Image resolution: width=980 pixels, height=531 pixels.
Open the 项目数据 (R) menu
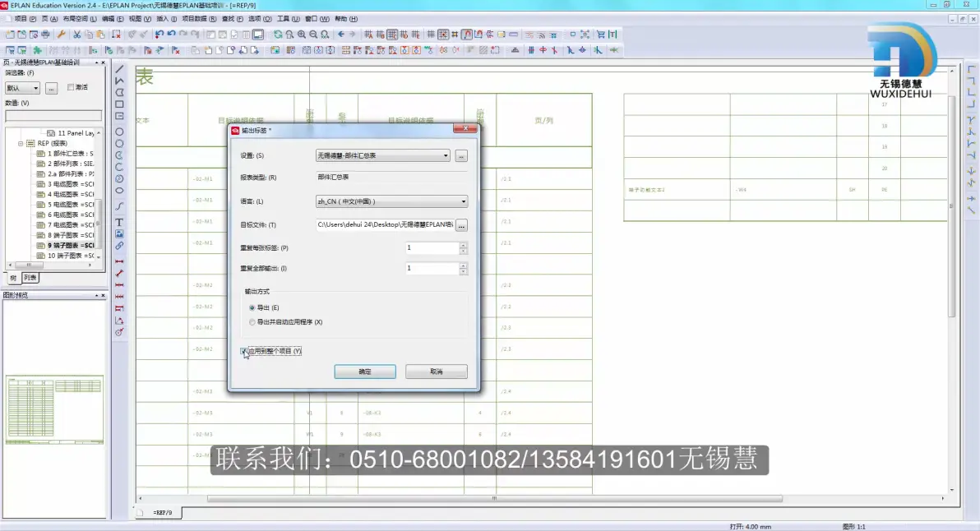[199, 19]
